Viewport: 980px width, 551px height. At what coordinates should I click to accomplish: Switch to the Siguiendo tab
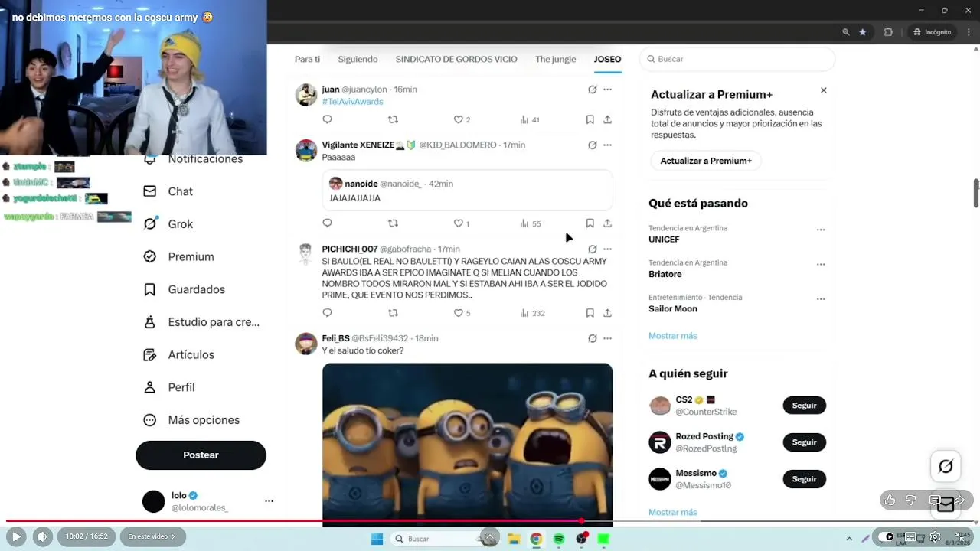click(x=358, y=59)
